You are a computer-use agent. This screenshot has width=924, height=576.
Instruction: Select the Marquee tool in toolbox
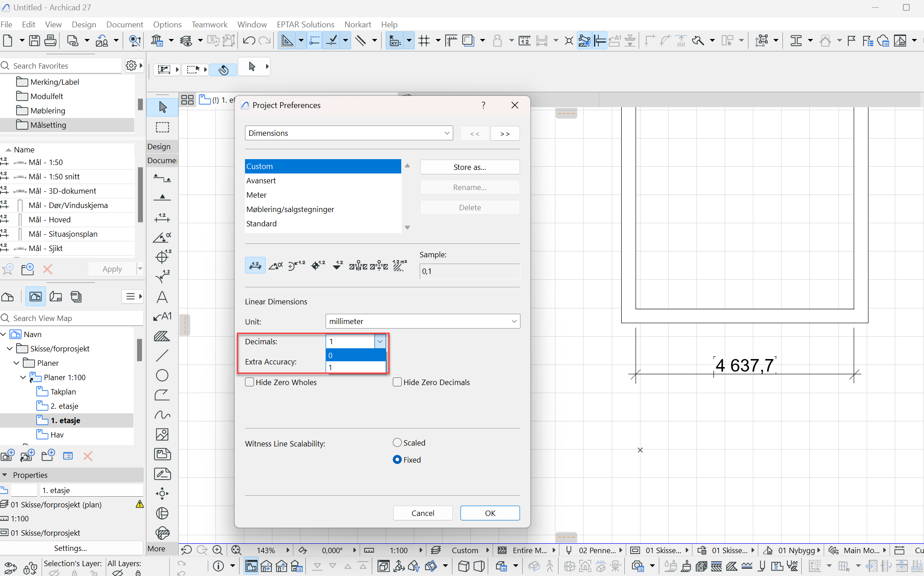pyautogui.click(x=163, y=127)
